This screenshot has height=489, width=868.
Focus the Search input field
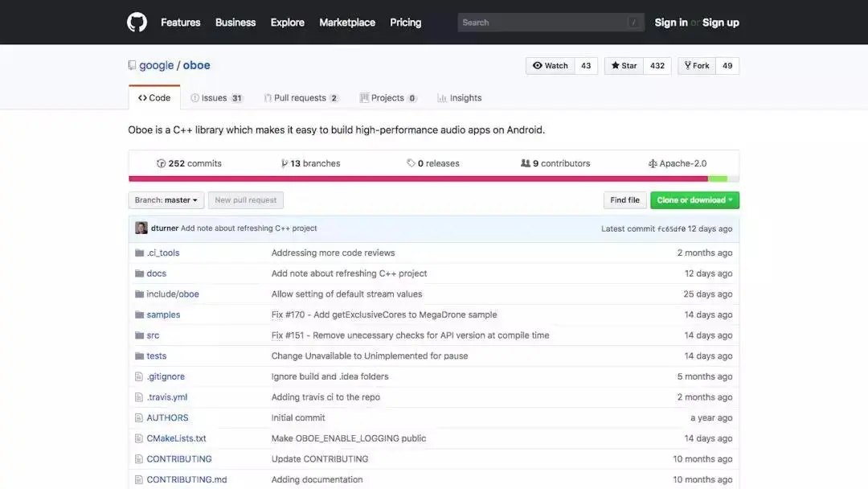pos(551,23)
